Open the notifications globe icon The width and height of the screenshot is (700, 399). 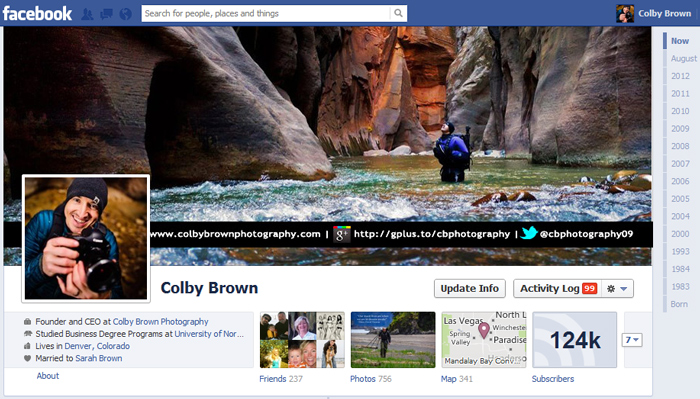click(125, 14)
